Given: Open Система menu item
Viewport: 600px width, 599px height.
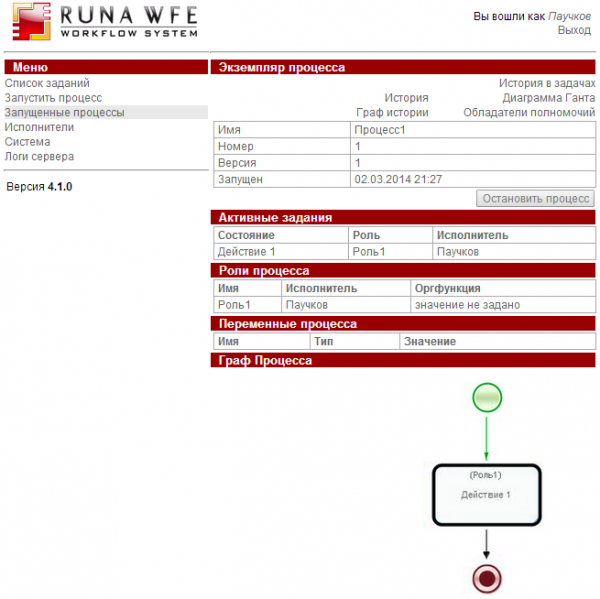Looking at the screenshot, I should 27,142.
